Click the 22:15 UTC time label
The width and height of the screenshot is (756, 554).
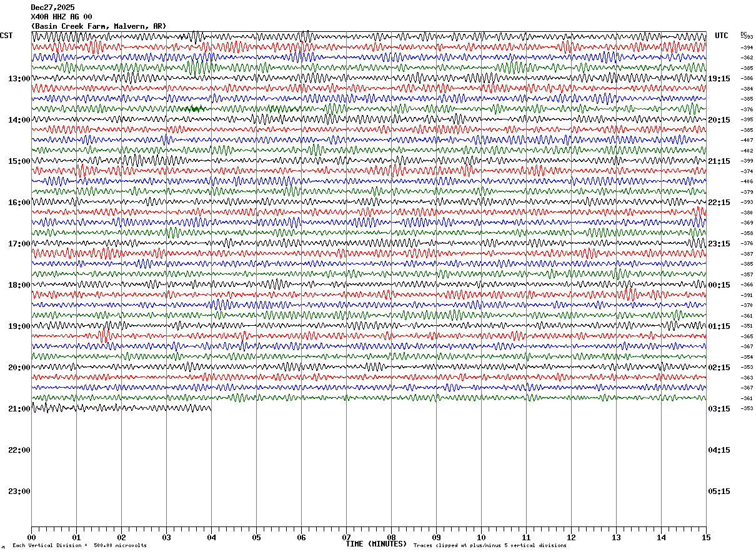(719, 202)
